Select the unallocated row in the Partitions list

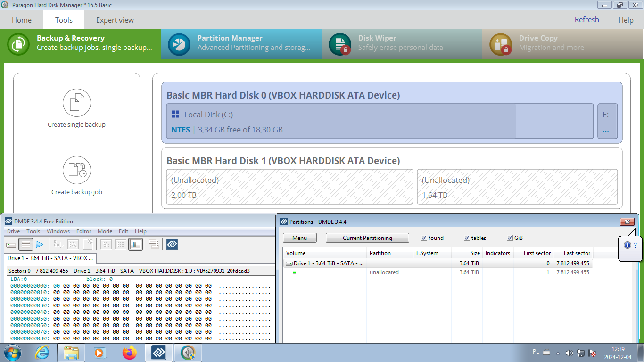coord(438,272)
